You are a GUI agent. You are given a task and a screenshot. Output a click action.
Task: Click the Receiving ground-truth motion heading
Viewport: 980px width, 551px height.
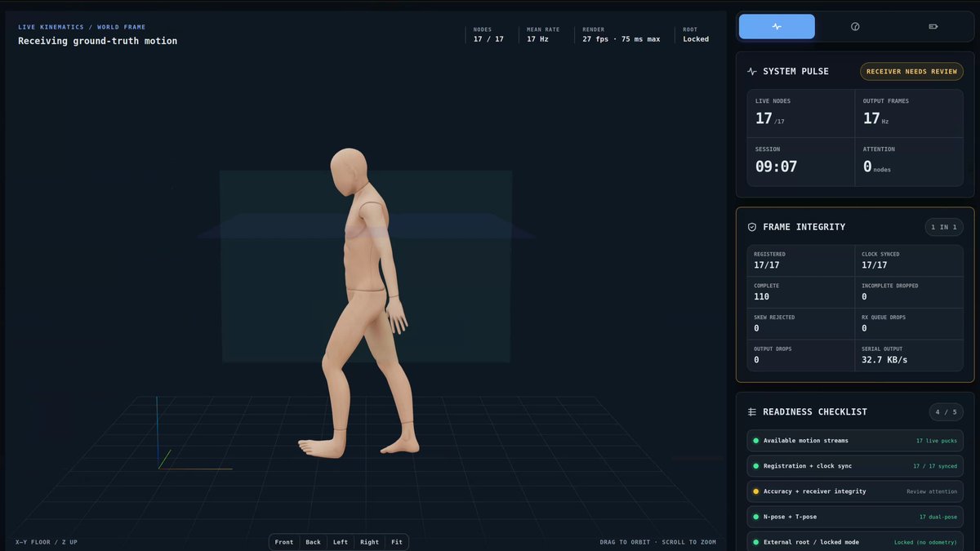click(x=97, y=41)
